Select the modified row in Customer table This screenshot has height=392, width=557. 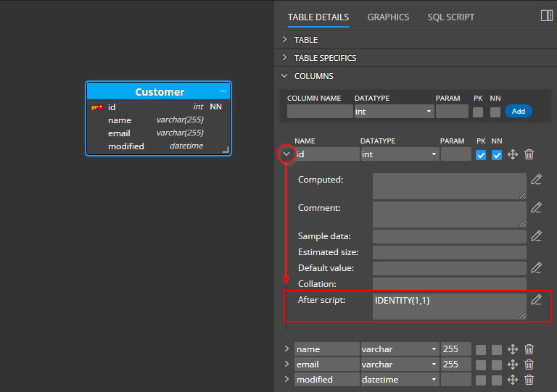click(158, 146)
